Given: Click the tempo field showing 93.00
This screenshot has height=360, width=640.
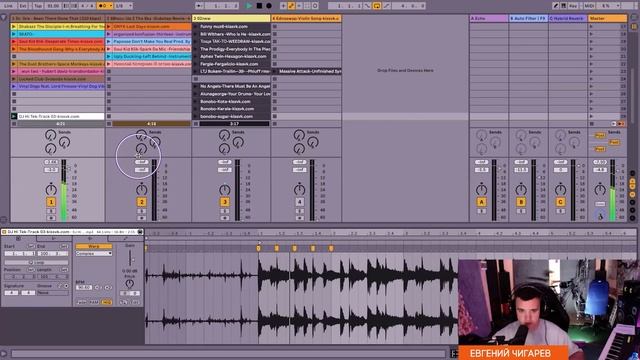Looking at the screenshot, I should click(x=53, y=6).
